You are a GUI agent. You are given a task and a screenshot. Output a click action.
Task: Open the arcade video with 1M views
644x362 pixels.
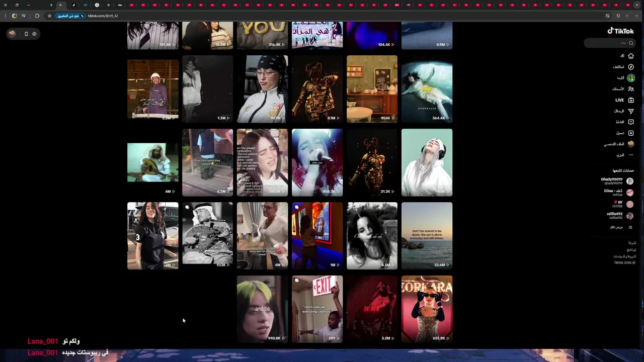[x=317, y=236]
